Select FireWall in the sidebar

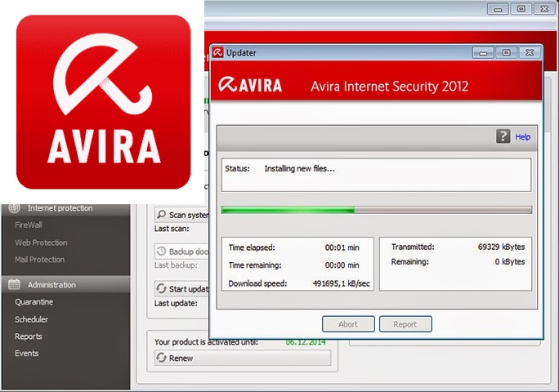29,225
